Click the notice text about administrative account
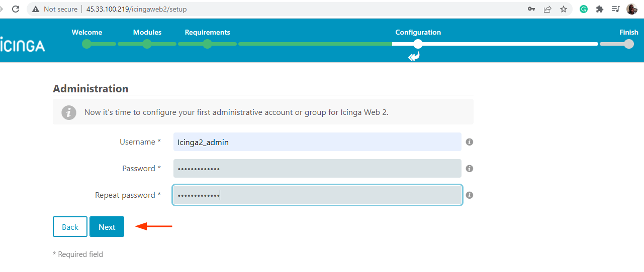Screen dimensions: 644x272 236,112
